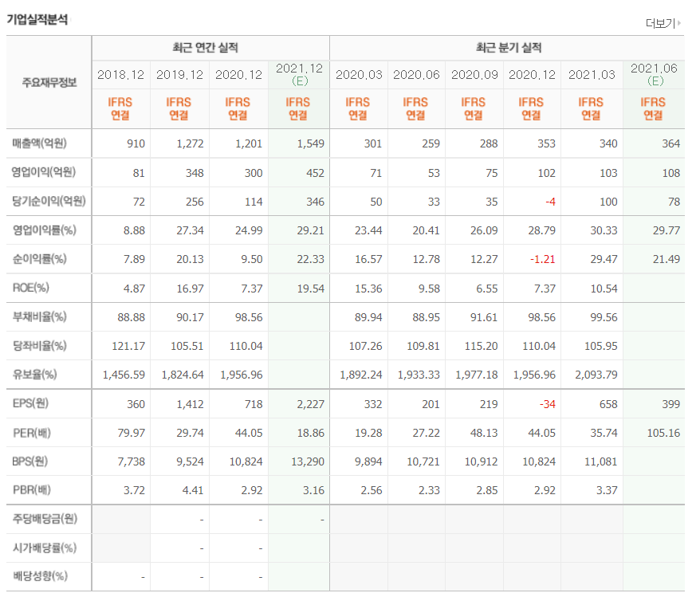Click the 시가배당률(%) row label
The width and height of the screenshot is (700, 593).
coord(44,548)
